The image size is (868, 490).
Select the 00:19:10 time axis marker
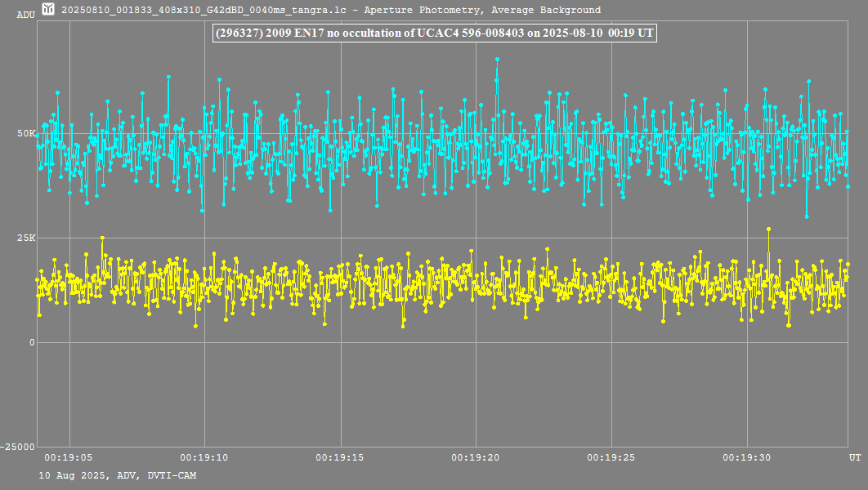coord(204,457)
